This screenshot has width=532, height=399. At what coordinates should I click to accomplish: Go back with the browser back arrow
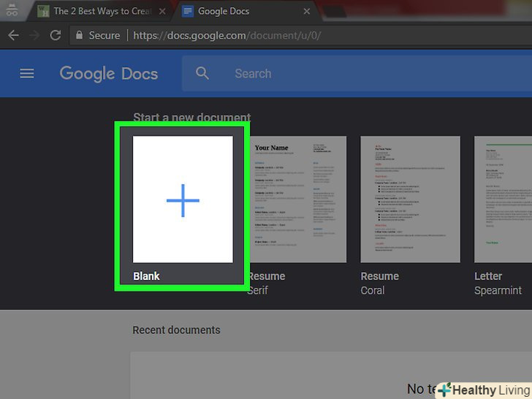(x=13, y=35)
